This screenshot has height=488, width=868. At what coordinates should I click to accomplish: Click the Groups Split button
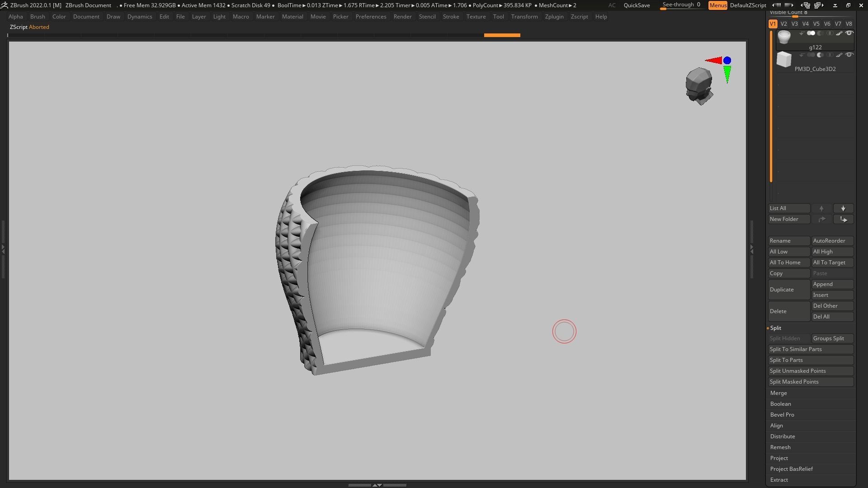[832, 338]
